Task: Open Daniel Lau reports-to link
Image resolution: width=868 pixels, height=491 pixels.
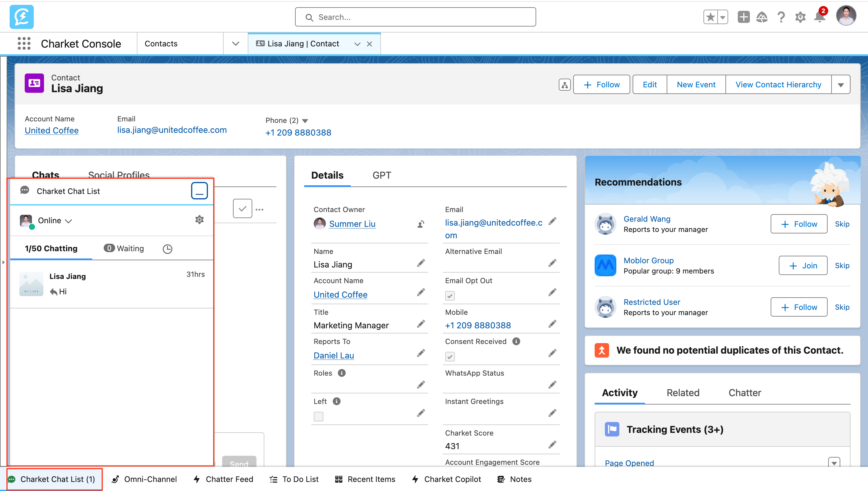Action: click(334, 355)
